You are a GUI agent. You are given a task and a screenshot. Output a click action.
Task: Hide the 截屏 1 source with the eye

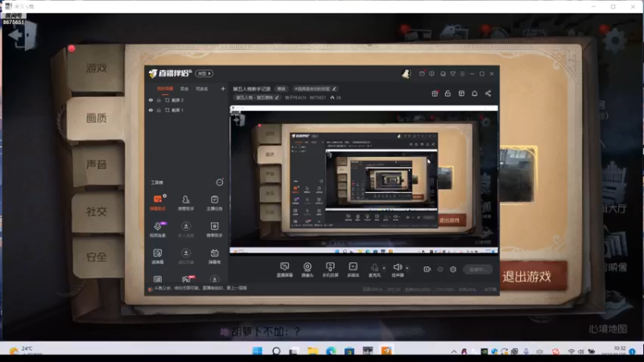tap(151, 110)
